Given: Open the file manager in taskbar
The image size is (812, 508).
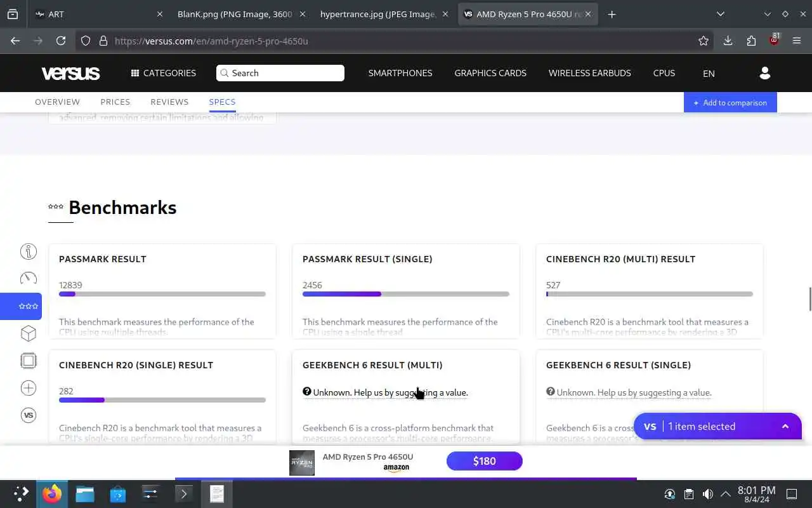Looking at the screenshot, I should tap(85, 493).
